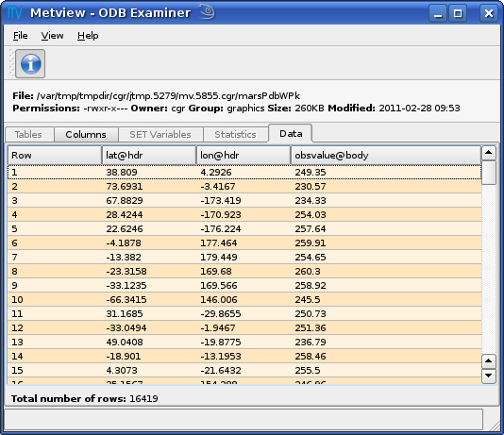The image size is (504, 435).
Task: Click lat cell -13.382
Action: point(149,257)
